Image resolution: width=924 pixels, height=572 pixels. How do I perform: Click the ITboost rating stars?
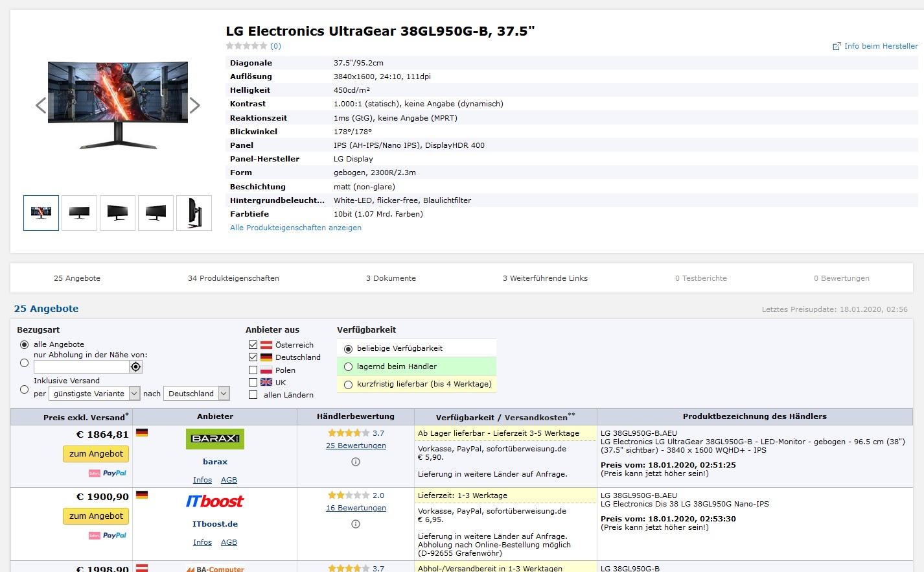click(349, 495)
